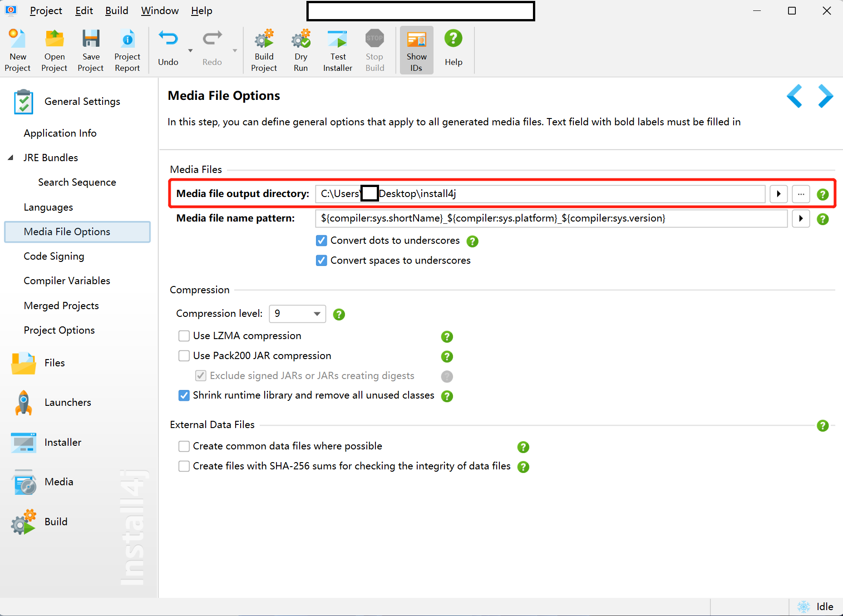Toggle the Show IDs toolbar button
Screen dimensions: 843x616
pyautogui.click(x=417, y=50)
